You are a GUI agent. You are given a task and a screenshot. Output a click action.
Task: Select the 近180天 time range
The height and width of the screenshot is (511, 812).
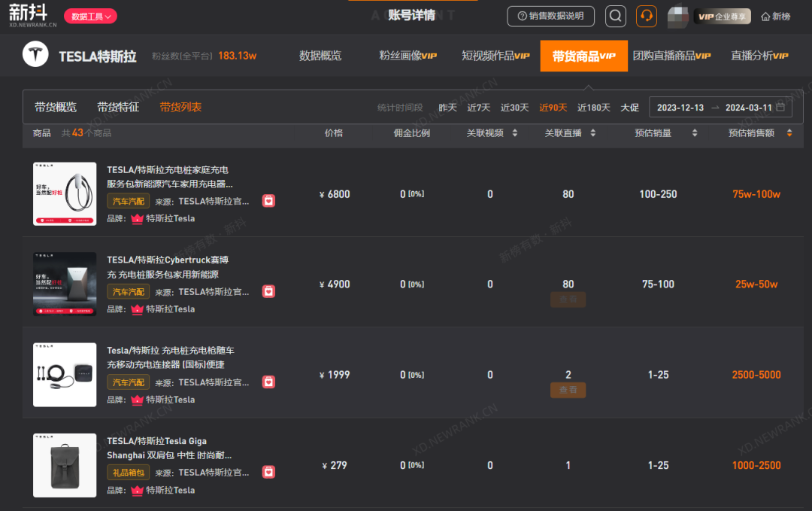pyautogui.click(x=593, y=108)
